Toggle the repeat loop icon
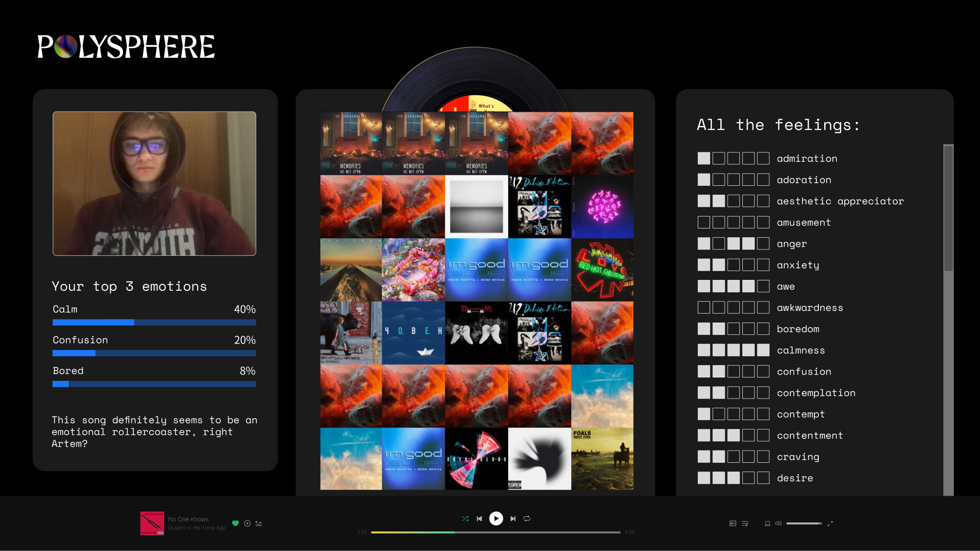 [527, 518]
